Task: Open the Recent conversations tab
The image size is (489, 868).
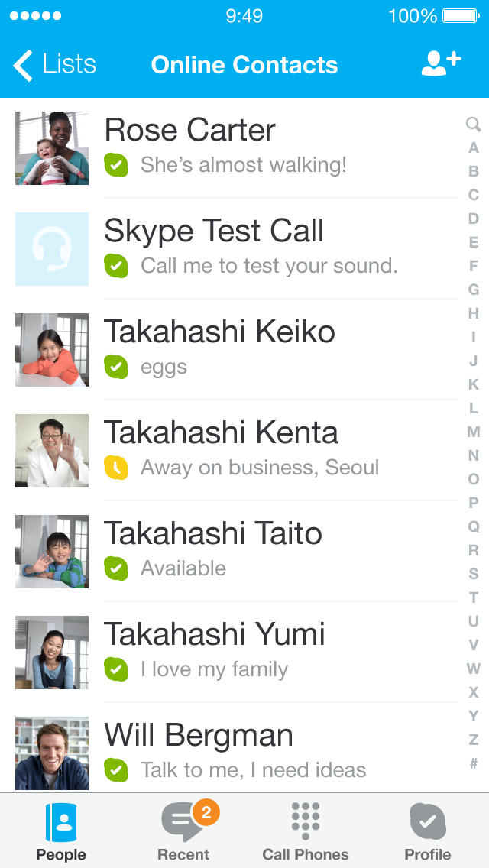Action: point(183,831)
